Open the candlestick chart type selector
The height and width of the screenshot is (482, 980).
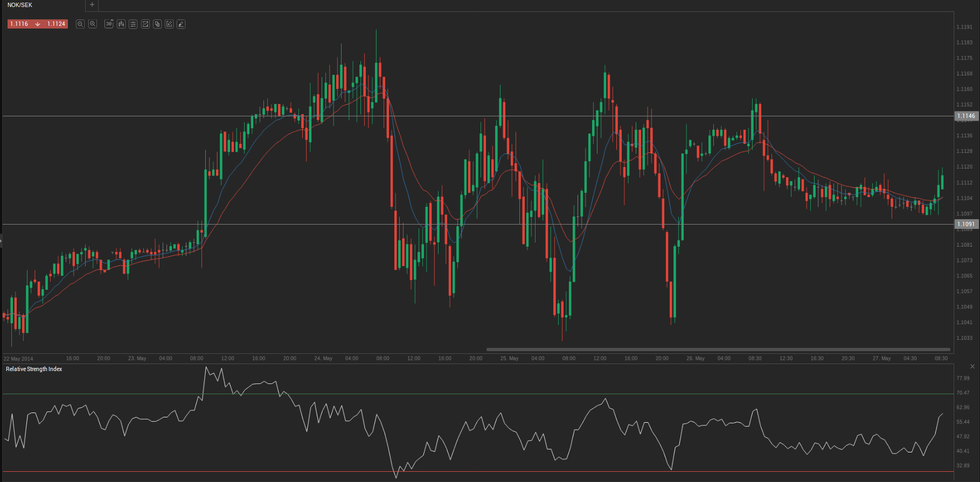[121, 24]
